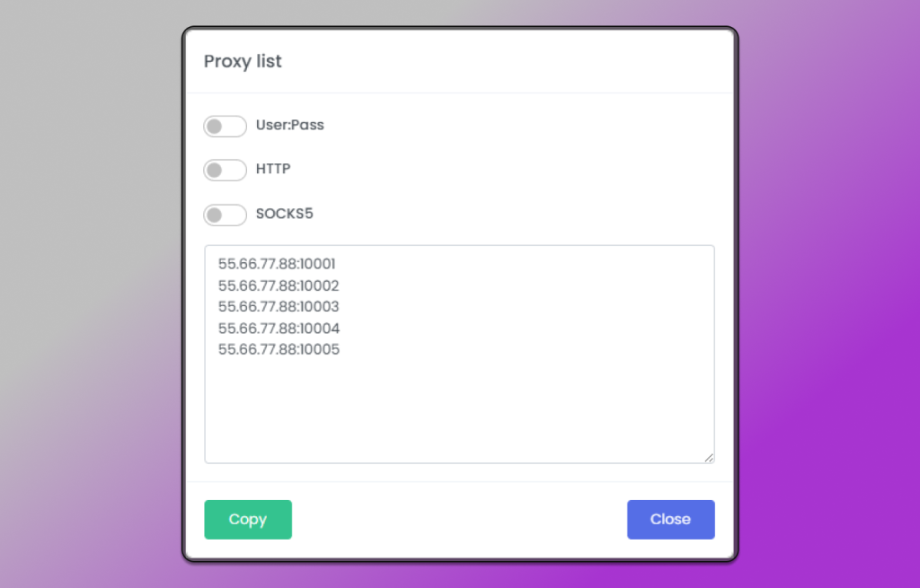Click the textarea resize handle
Screen dimensions: 920x588
(x=709, y=457)
